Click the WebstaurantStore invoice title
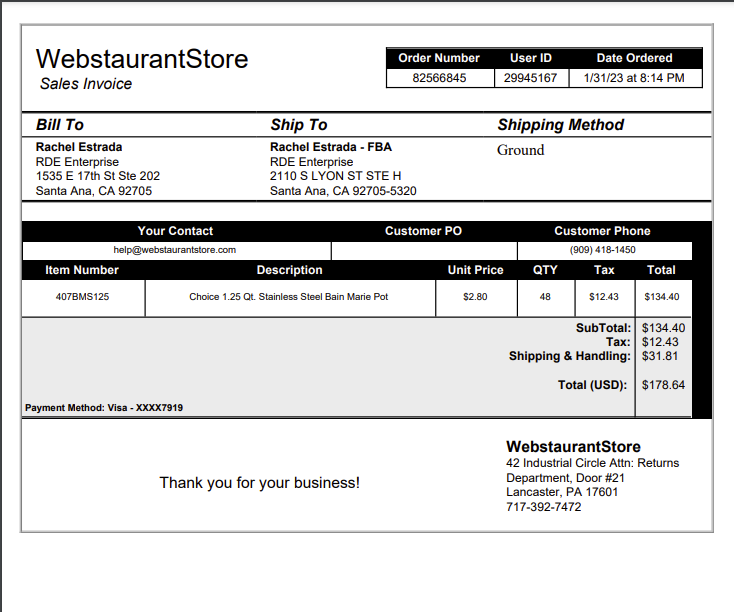 coord(142,59)
